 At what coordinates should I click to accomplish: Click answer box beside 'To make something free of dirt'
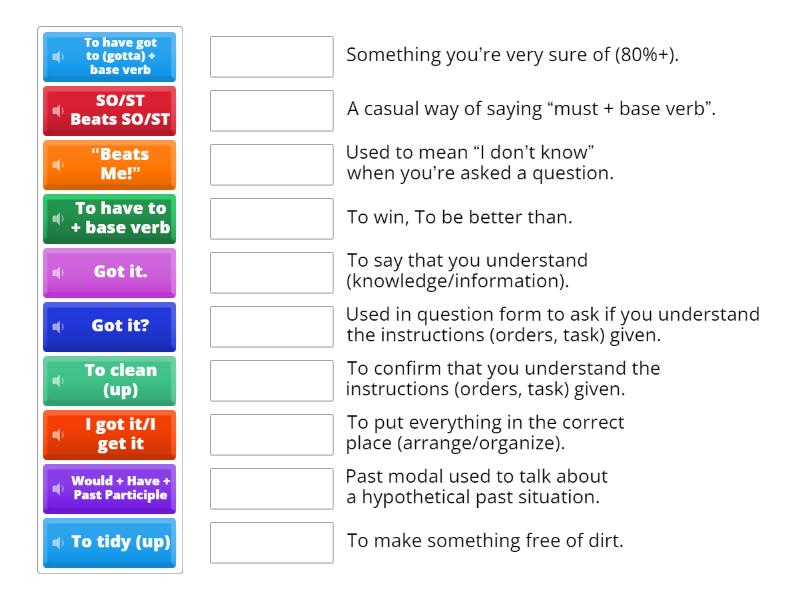tap(272, 543)
